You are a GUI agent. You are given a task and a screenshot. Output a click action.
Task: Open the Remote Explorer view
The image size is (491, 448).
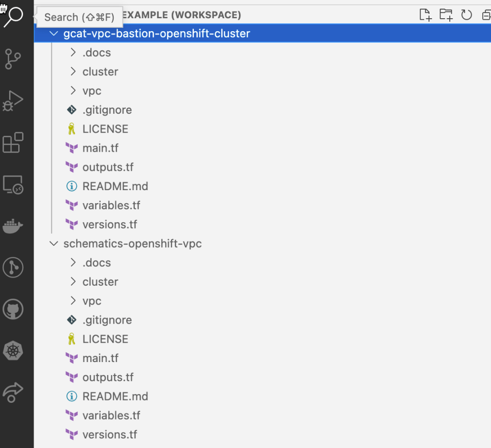tap(13, 184)
